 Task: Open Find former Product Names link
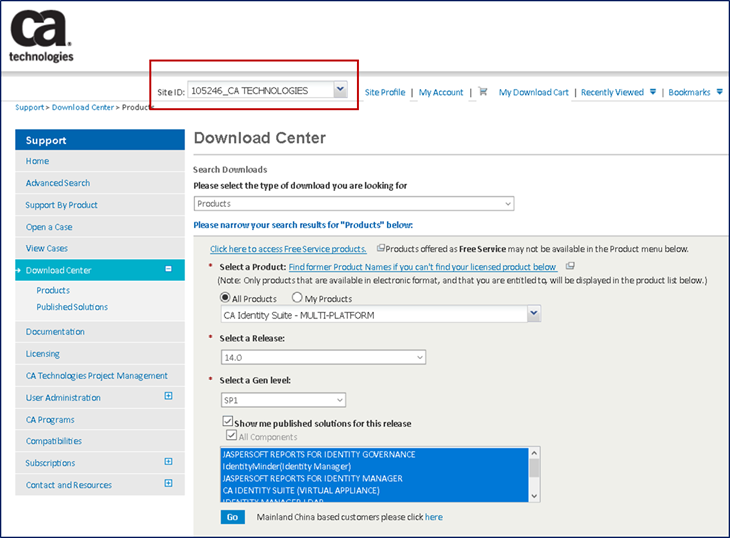point(422,267)
